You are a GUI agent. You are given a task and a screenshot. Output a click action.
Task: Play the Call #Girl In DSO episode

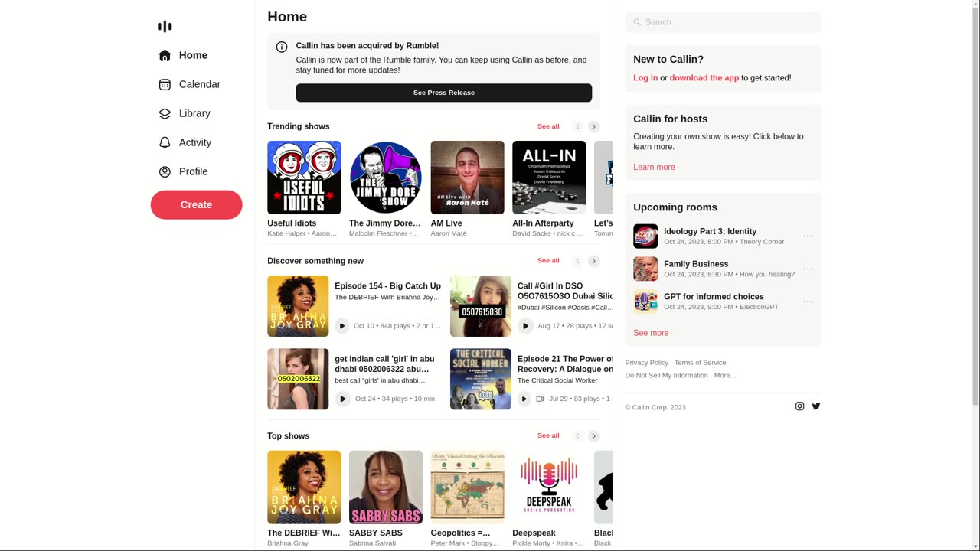[525, 326]
